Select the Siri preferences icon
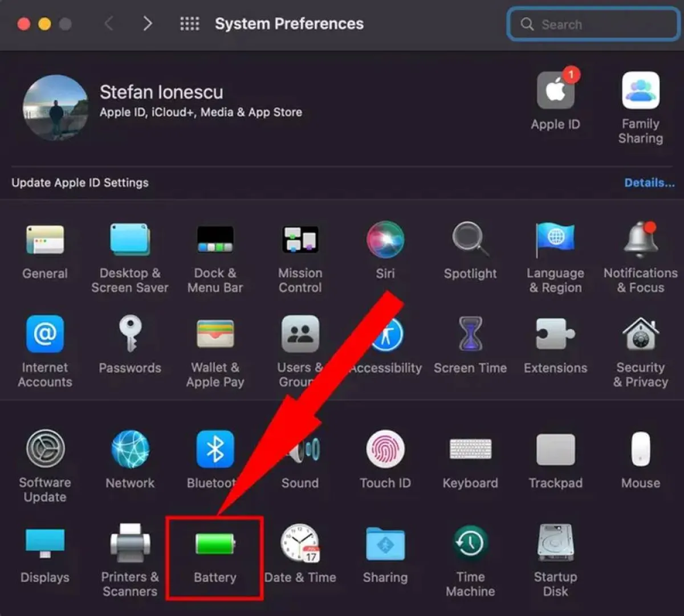The height and width of the screenshot is (616, 684). [385, 239]
